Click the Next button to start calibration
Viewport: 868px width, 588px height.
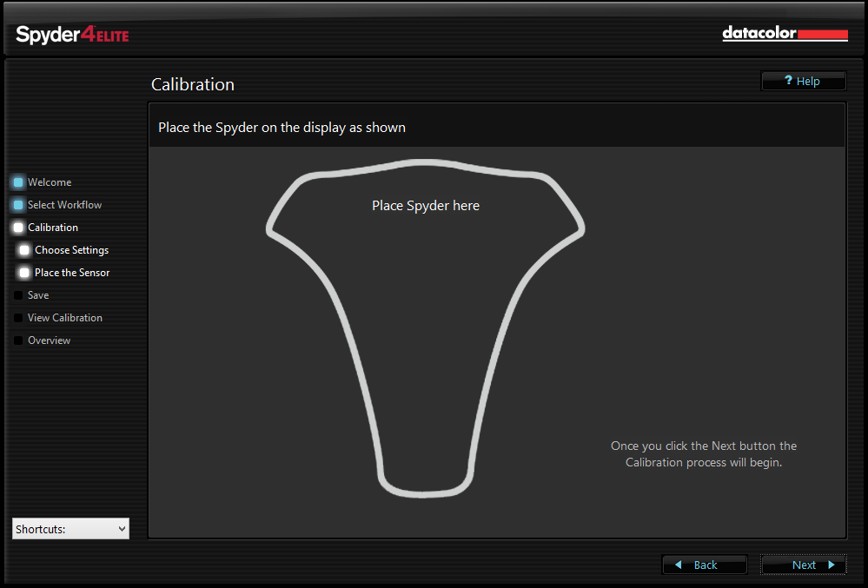point(802,565)
